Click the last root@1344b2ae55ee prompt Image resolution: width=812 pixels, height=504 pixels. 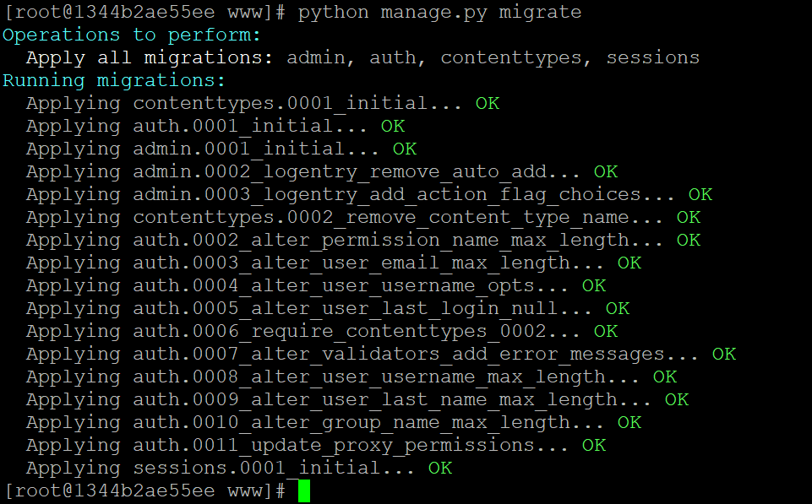pos(144,490)
